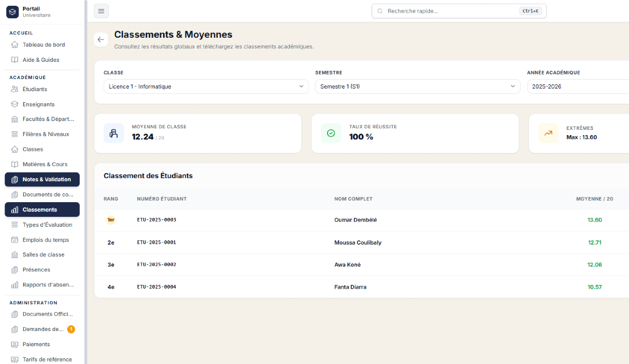Click the Paiements banknote icon
629x364 pixels.
tap(15, 344)
